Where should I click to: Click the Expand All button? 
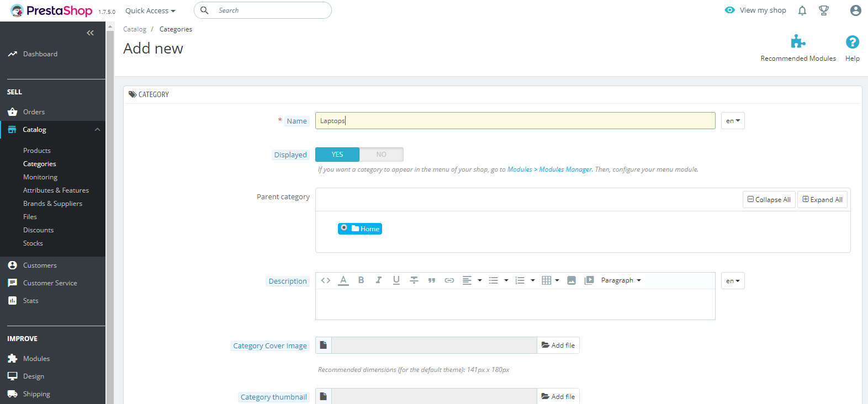(822, 200)
